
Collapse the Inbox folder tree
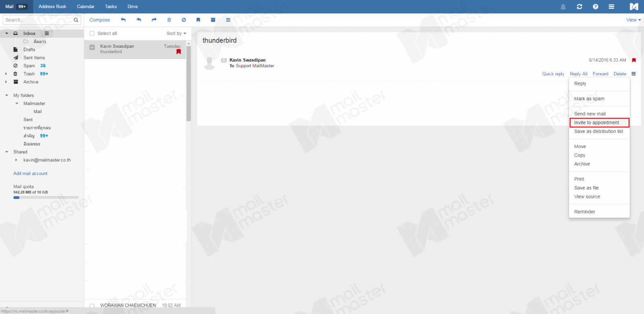(6, 33)
